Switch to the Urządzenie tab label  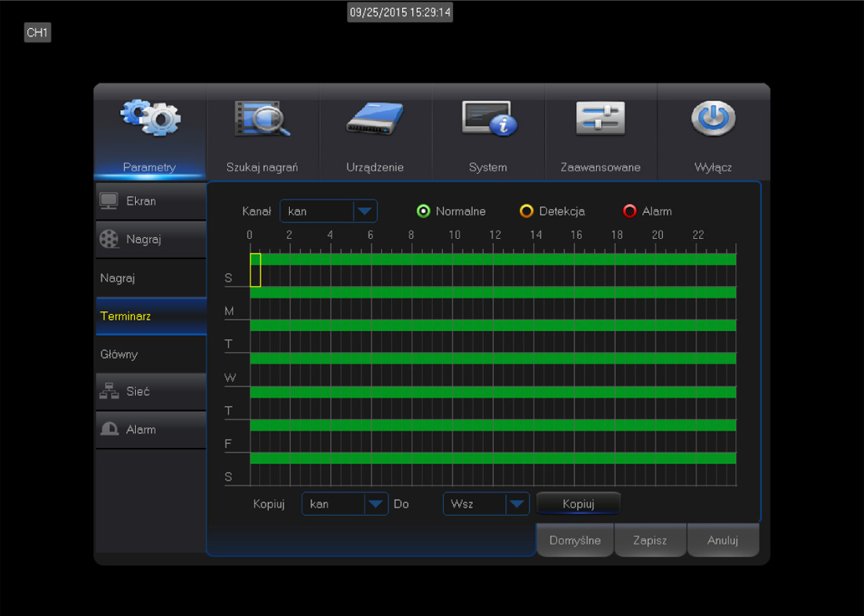[x=375, y=167]
